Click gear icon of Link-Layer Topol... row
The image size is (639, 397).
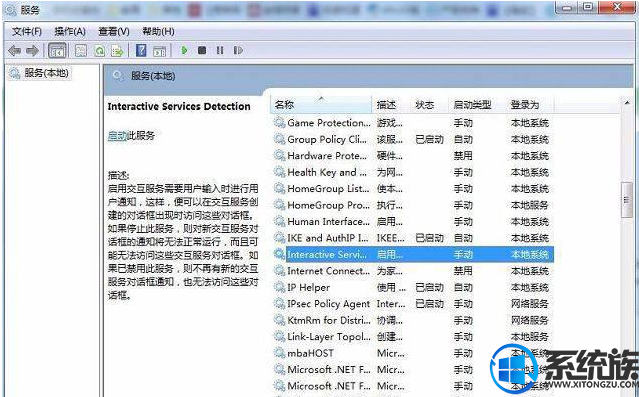click(x=280, y=337)
